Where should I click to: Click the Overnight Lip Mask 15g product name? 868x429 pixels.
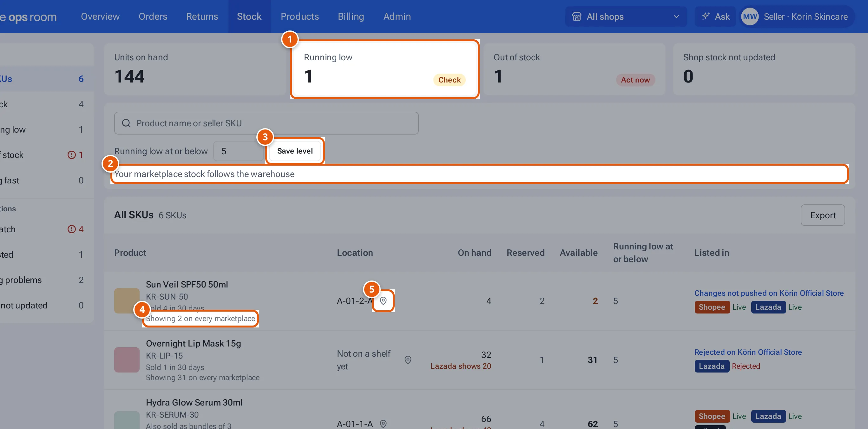tap(194, 343)
